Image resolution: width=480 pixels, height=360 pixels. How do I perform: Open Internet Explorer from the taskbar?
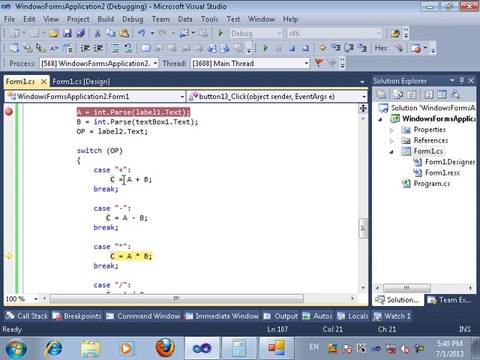pyautogui.click(x=54, y=348)
